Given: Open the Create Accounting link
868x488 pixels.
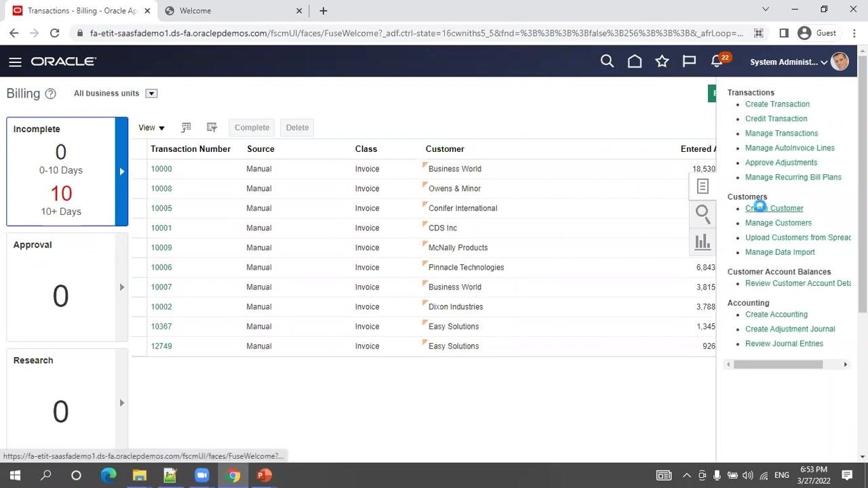Looking at the screenshot, I should pos(776,314).
